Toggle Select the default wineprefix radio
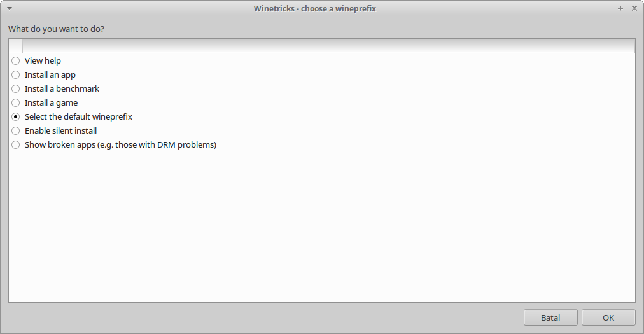The image size is (644, 334). (x=16, y=116)
